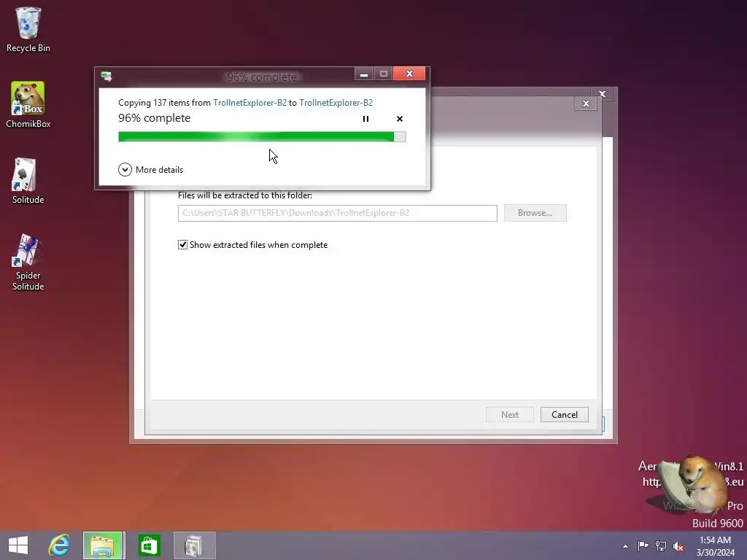Viewport: 747px width, 560px height.
Task: Open the Action Center flag icon
Action: point(643,545)
